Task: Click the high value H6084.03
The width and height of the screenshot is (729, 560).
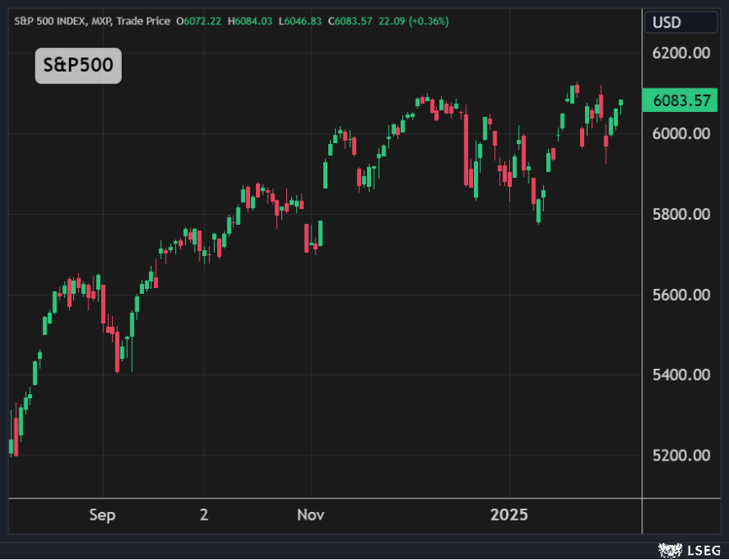Action: pos(250,21)
